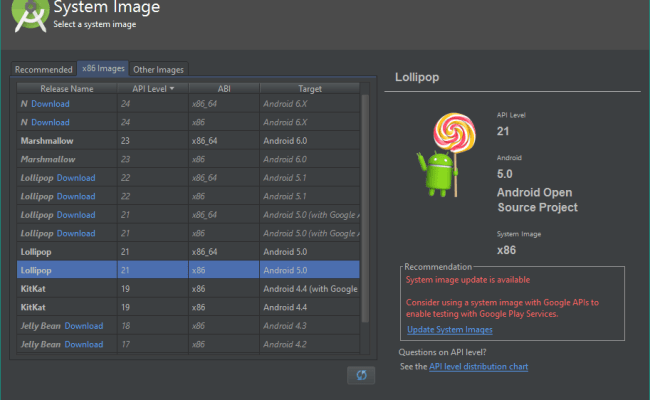The height and width of the screenshot is (400, 650).
Task: Download Jelly Bean API 17 image
Action: pos(84,344)
